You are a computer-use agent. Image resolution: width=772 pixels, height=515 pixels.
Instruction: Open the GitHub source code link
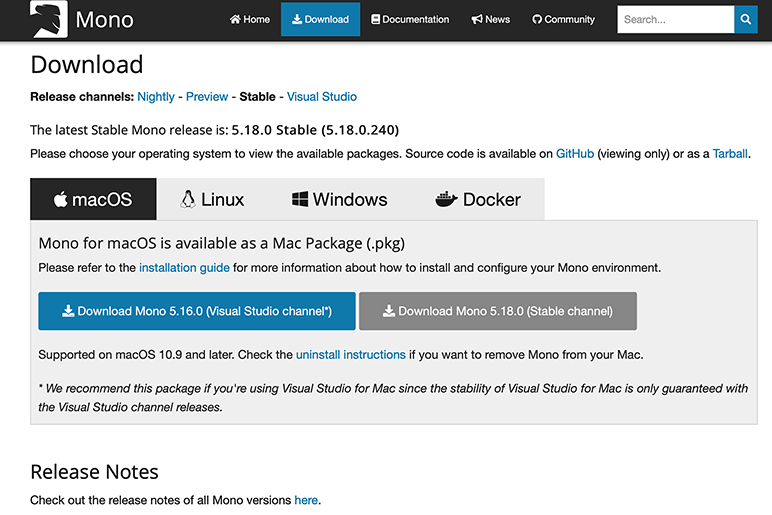(575, 154)
